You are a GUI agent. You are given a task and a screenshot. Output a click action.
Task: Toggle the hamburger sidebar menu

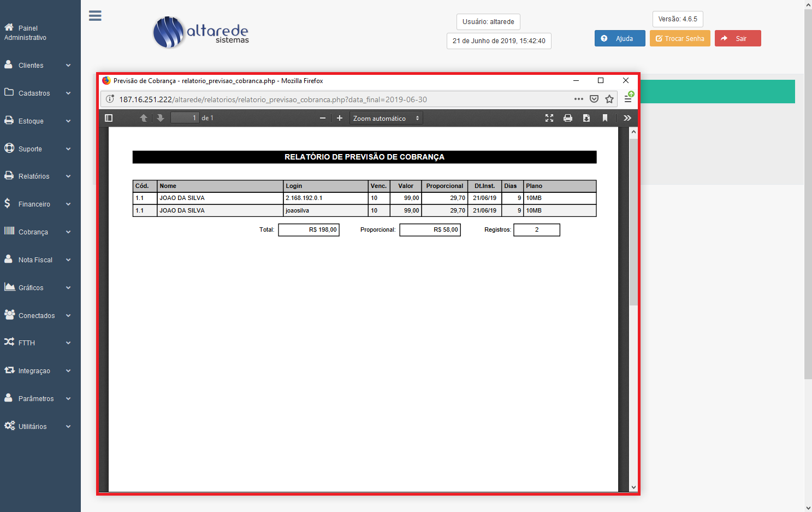click(x=95, y=16)
